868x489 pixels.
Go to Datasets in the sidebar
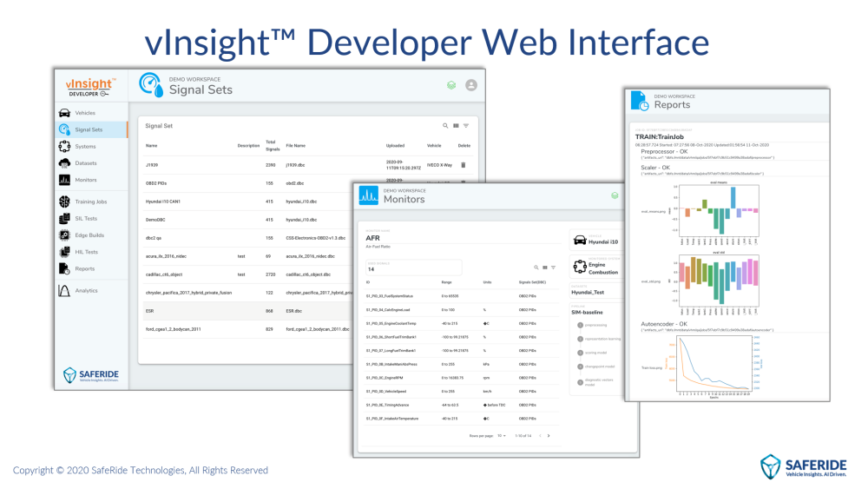[91, 162]
